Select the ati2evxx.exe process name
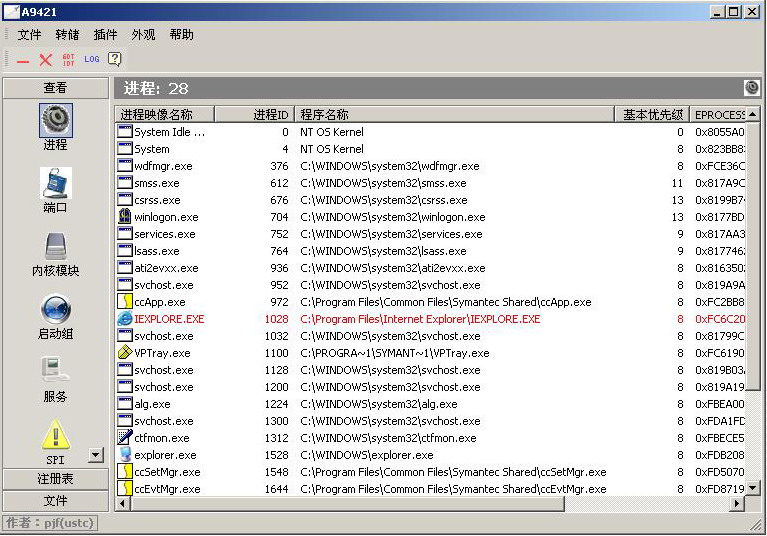Image resolution: width=767 pixels, height=536 pixels. tap(166, 268)
